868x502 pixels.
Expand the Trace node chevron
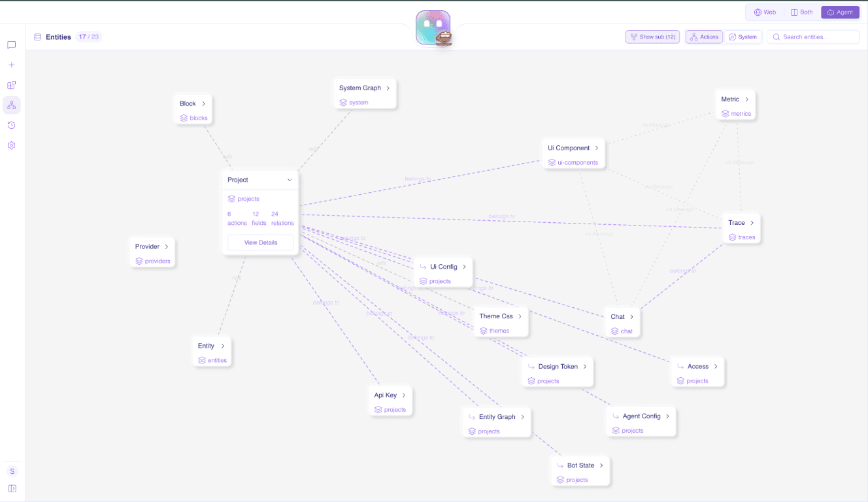pyautogui.click(x=752, y=223)
